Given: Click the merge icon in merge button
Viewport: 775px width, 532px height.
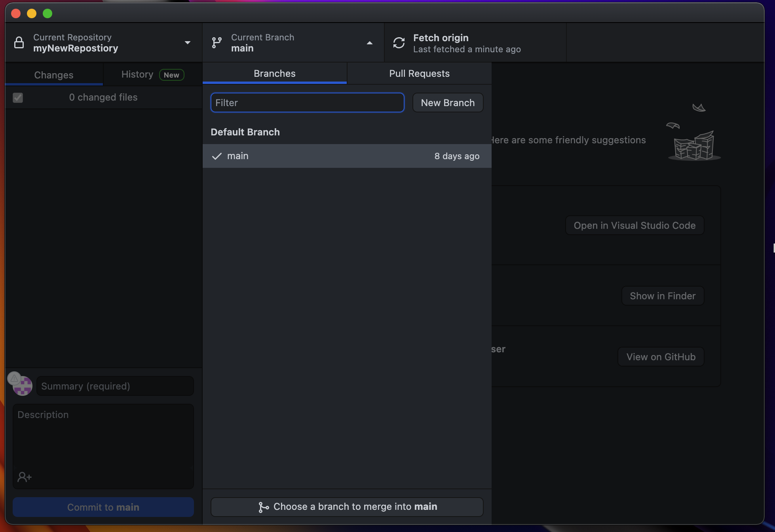Looking at the screenshot, I should click(263, 507).
